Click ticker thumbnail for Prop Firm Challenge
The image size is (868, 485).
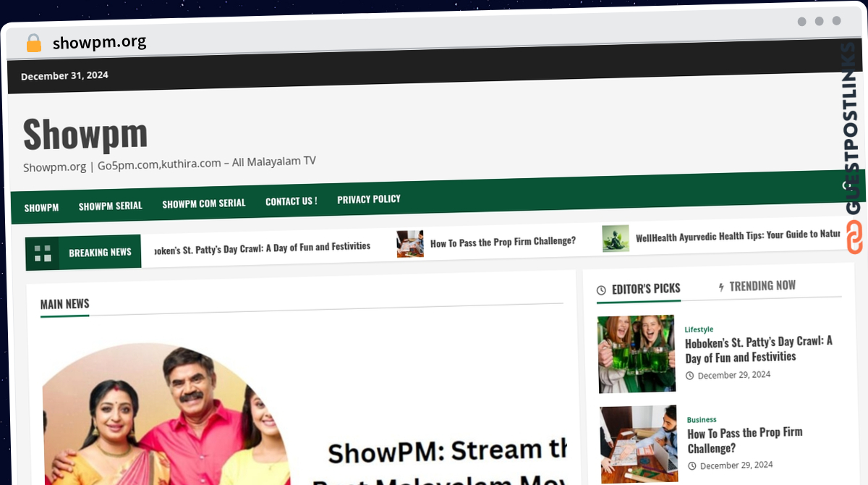(410, 244)
